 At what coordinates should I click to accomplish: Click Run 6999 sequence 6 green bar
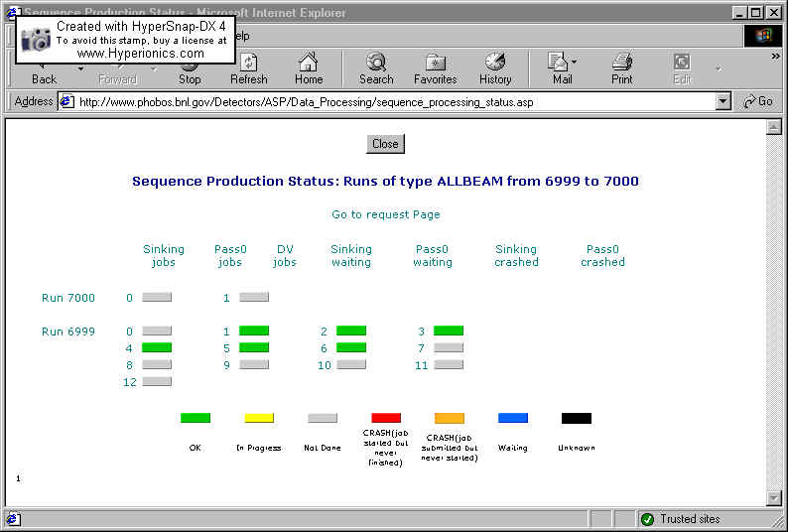[351, 347]
